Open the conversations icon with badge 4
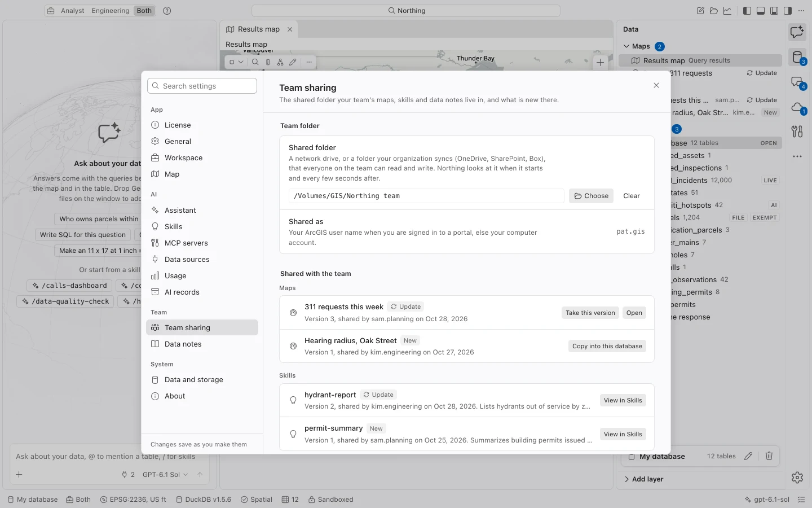Screen dimensions: 812x508 tap(797, 83)
